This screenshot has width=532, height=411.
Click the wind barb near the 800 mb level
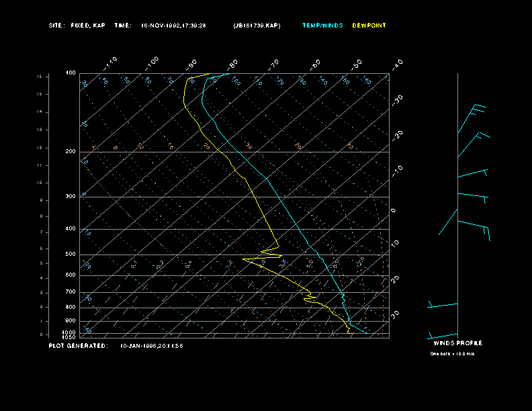443,306
